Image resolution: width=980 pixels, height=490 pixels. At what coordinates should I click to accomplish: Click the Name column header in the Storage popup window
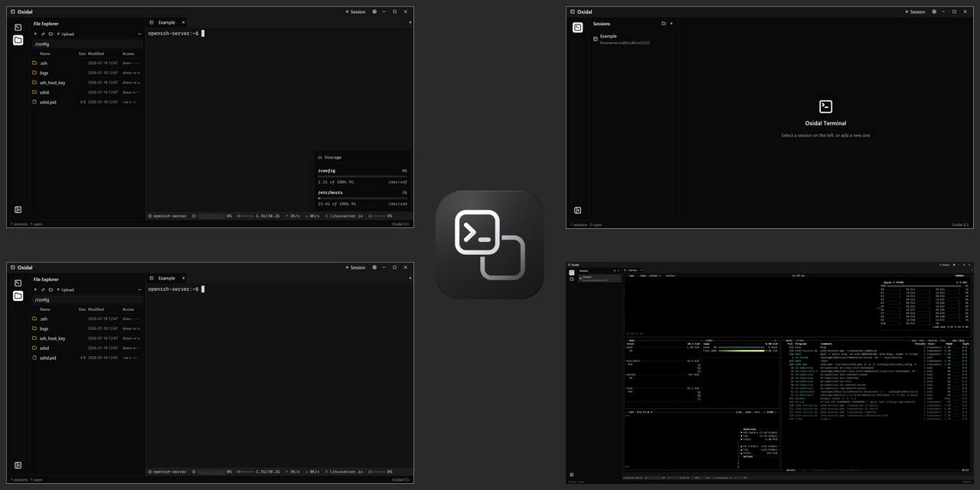coord(45,54)
